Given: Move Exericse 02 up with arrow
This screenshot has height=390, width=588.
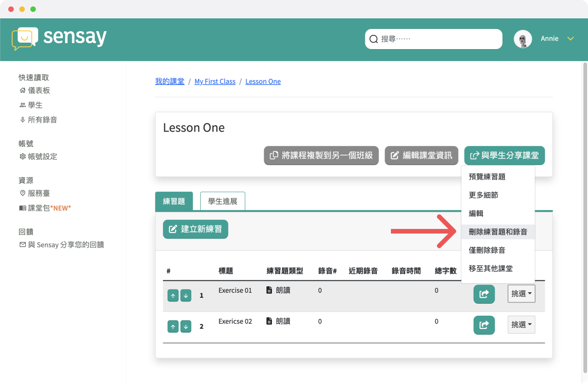Looking at the screenshot, I should pyautogui.click(x=173, y=327).
